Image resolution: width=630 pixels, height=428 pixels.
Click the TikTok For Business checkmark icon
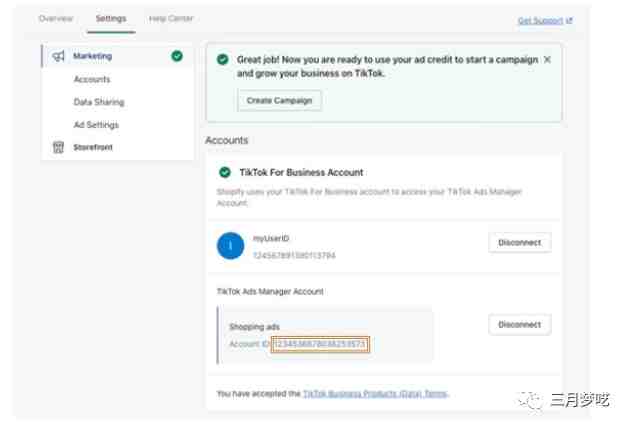225,172
